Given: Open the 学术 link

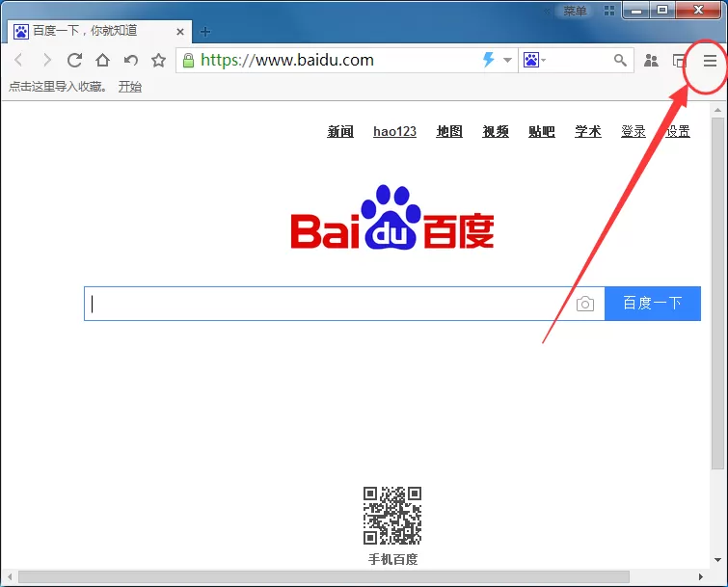Looking at the screenshot, I should pyautogui.click(x=588, y=131).
